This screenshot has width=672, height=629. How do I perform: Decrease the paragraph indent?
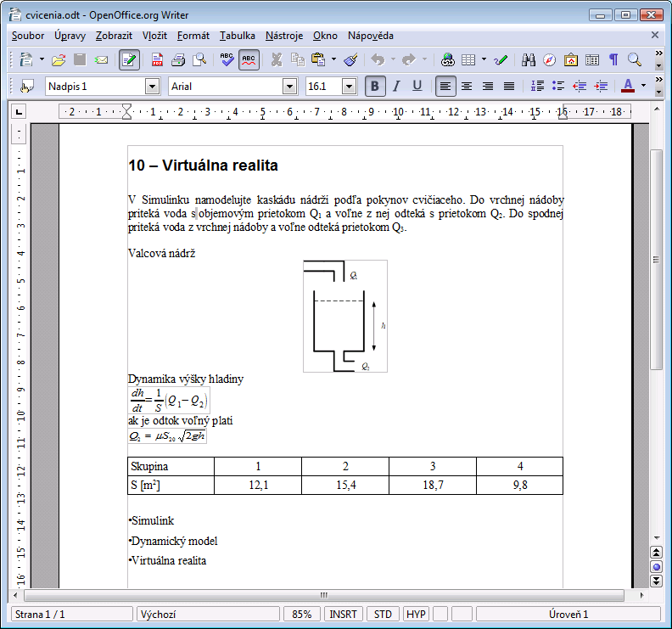pyautogui.click(x=580, y=87)
